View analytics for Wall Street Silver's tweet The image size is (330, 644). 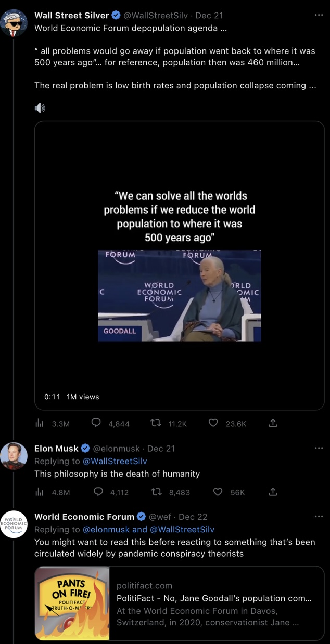point(39,423)
